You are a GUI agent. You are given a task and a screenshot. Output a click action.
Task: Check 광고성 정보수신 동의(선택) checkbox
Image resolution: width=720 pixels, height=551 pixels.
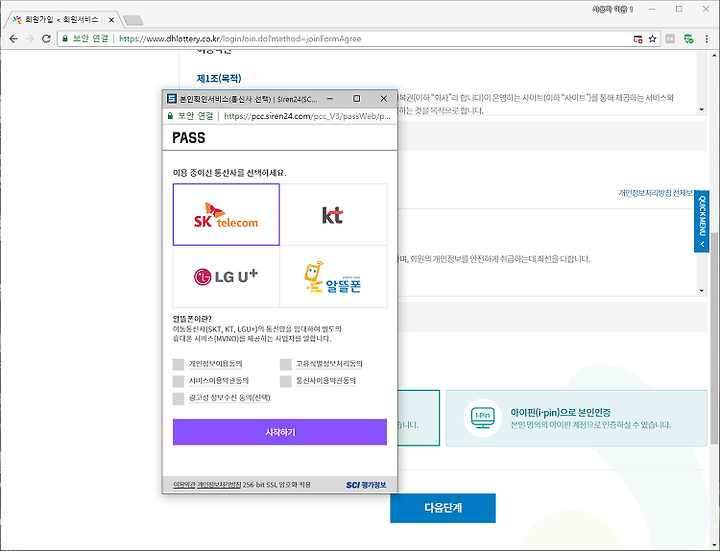coord(179,399)
